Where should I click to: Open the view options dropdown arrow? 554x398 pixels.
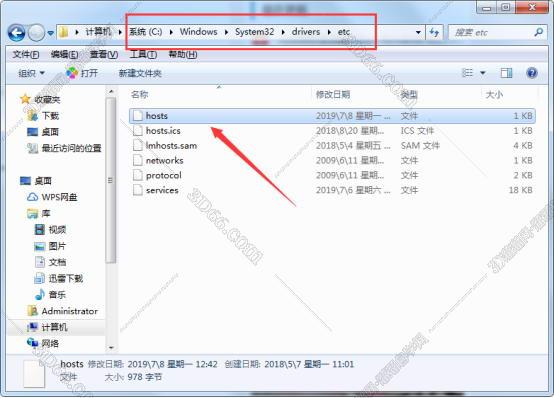tap(482, 73)
